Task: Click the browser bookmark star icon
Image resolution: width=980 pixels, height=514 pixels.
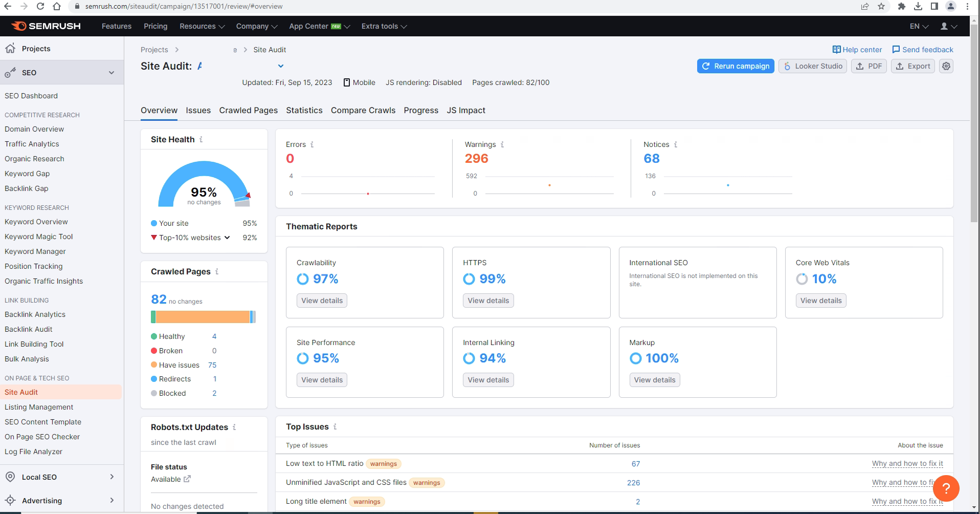Action: 881,6
